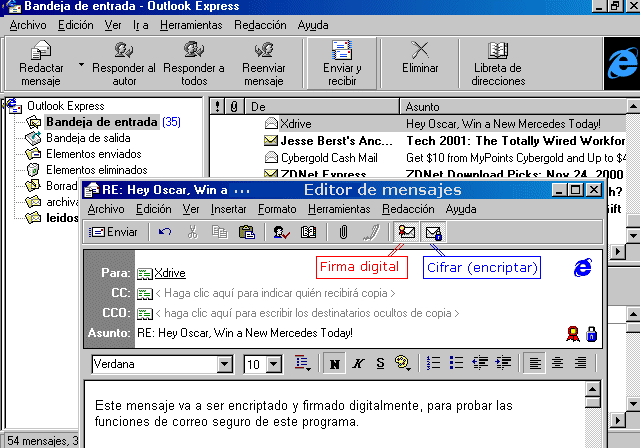This screenshot has height=448, width=640.
Task: Open Formato menu in message editor
Action: pos(277,209)
